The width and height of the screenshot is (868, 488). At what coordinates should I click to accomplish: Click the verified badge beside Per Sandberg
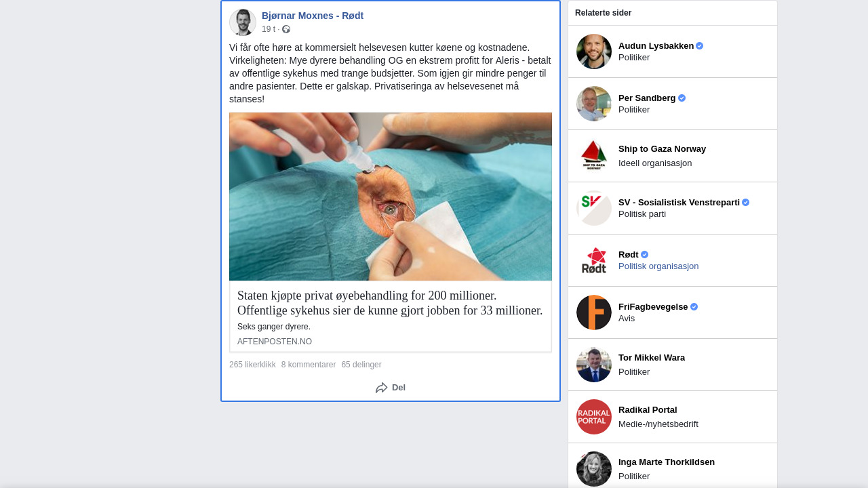(682, 98)
